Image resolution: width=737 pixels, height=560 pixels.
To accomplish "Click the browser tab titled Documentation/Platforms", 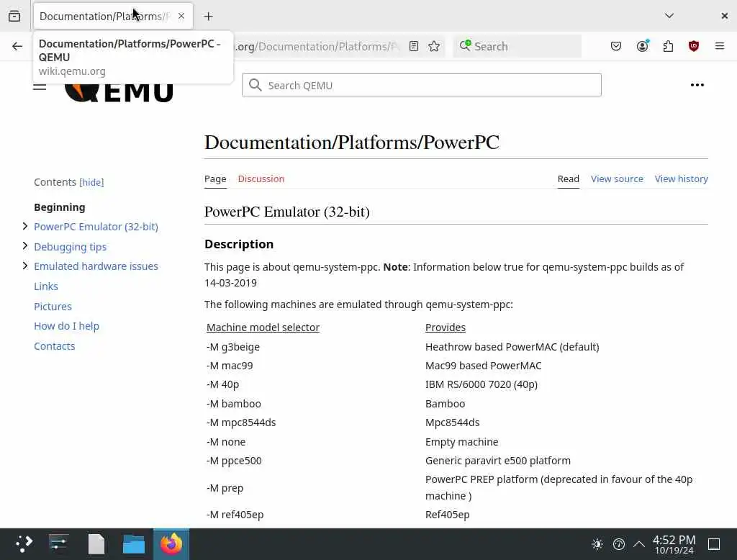I will (113, 17).
